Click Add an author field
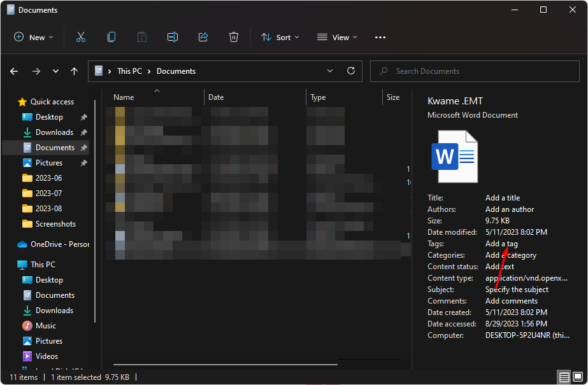The image size is (588, 385). pos(509,209)
